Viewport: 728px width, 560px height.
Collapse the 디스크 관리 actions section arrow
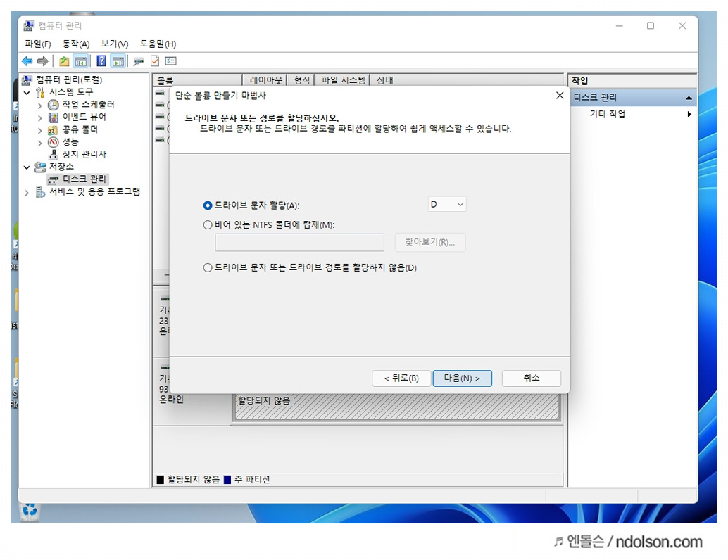[x=689, y=98]
